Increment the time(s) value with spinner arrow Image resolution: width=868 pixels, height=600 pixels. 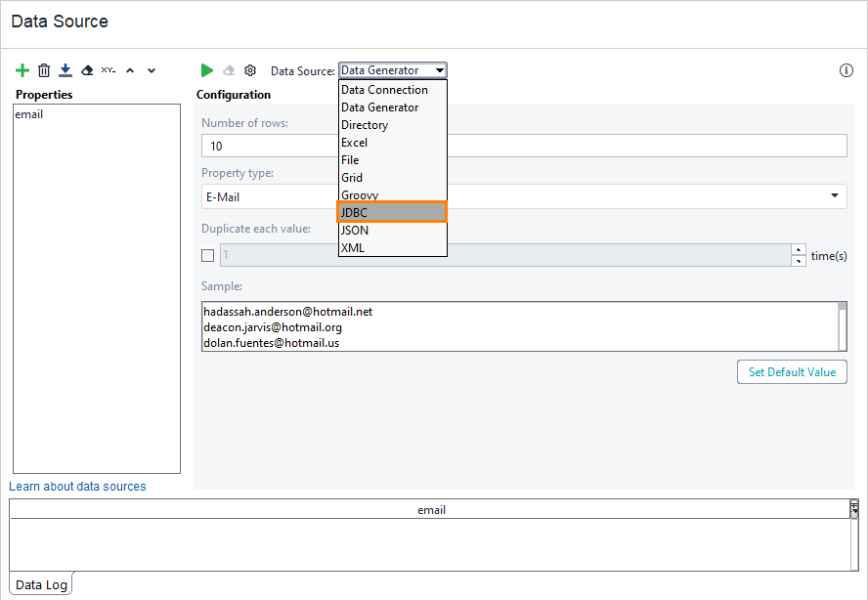coord(798,249)
